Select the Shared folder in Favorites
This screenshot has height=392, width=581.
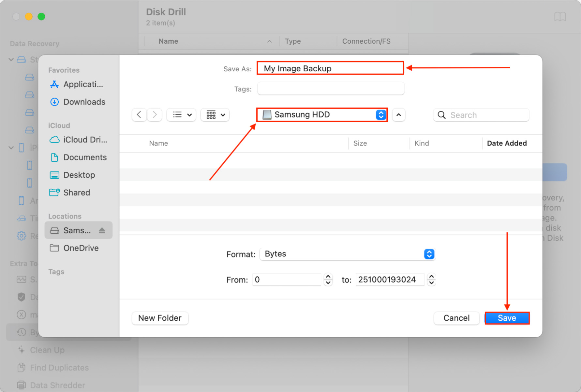(77, 192)
